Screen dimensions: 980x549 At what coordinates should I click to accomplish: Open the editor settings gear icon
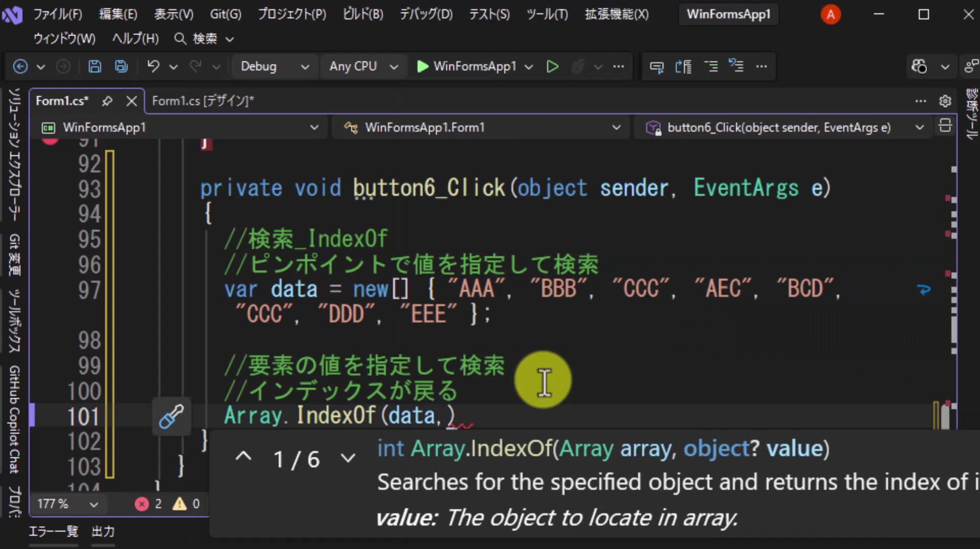945,101
